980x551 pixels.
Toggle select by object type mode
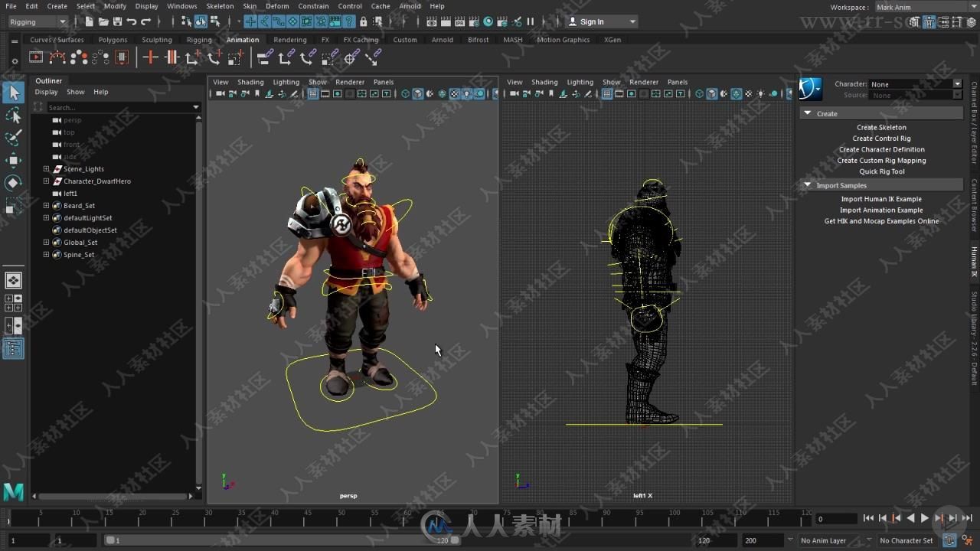tap(200, 21)
